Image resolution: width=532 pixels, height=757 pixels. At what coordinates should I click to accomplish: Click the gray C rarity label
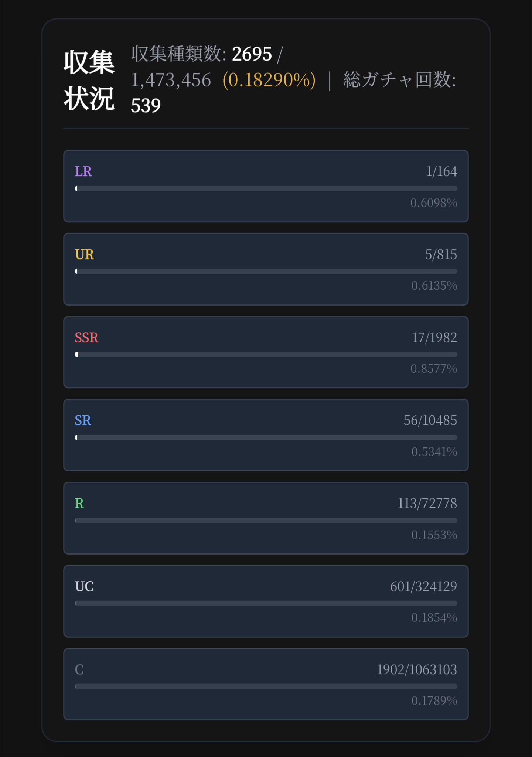tap(79, 669)
